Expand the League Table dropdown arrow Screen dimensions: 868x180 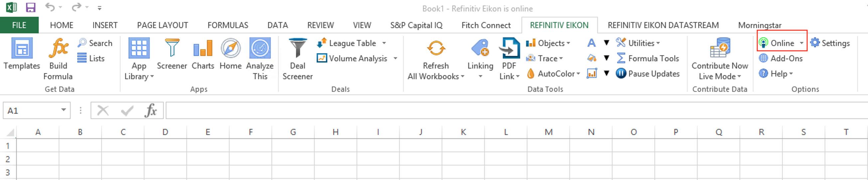point(384,43)
